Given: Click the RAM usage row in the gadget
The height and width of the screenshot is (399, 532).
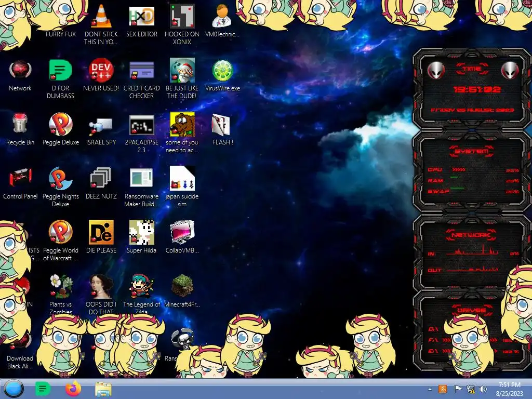Looking at the screenshot, I should click(x=473, y=180).
